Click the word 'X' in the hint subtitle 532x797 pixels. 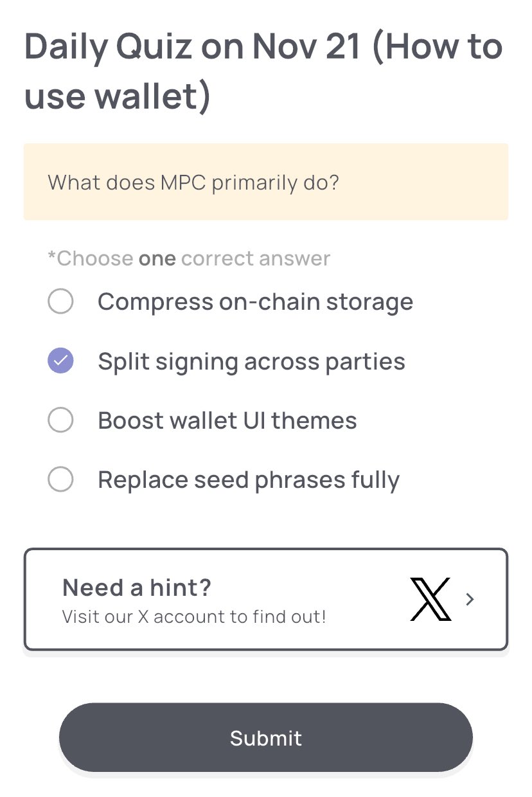click(x=143, y=617)
